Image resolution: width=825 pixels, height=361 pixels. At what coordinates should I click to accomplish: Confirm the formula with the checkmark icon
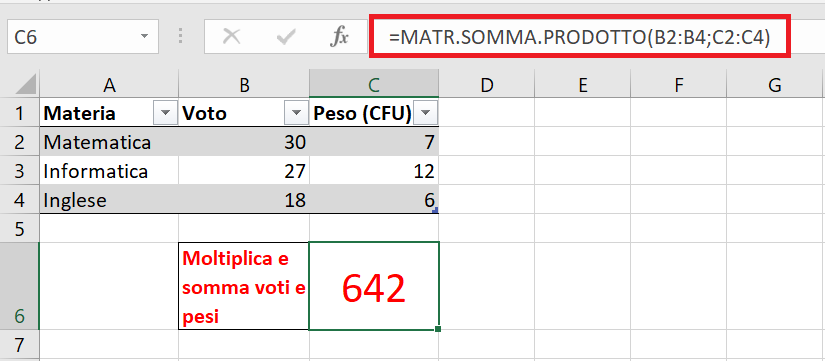click(286, 37)
